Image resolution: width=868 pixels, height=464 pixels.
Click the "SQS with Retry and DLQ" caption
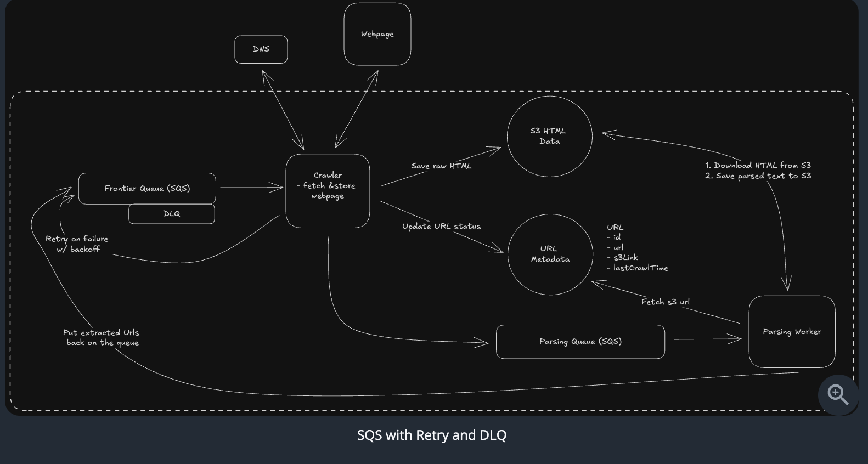click(432, 435)
